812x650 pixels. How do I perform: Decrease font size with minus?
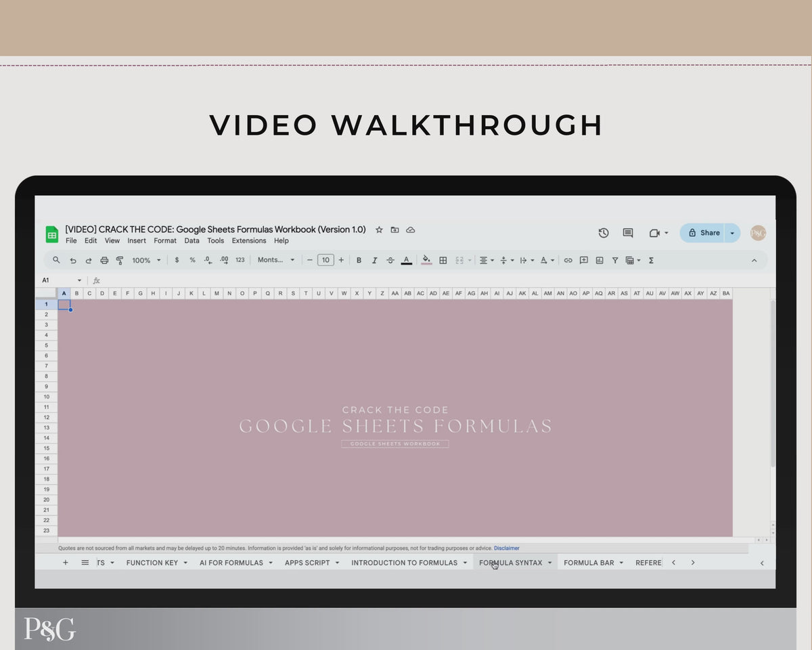[310, 260]
